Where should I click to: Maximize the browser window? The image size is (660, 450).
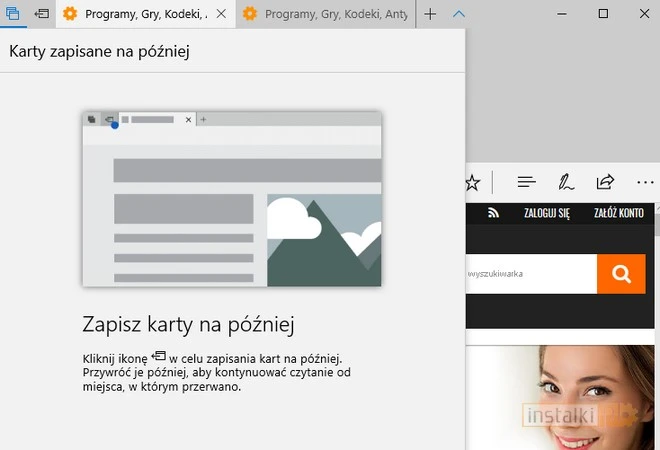tap(603, 14)
